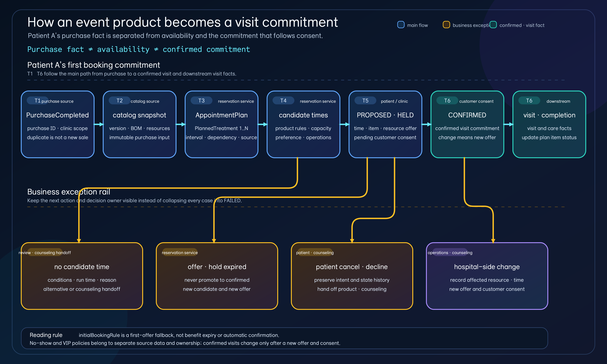Viewport: 607px width, 364px height.
Task: Click the T3 badge on AppointmentPlan card
Action: (x=201, y=101)
